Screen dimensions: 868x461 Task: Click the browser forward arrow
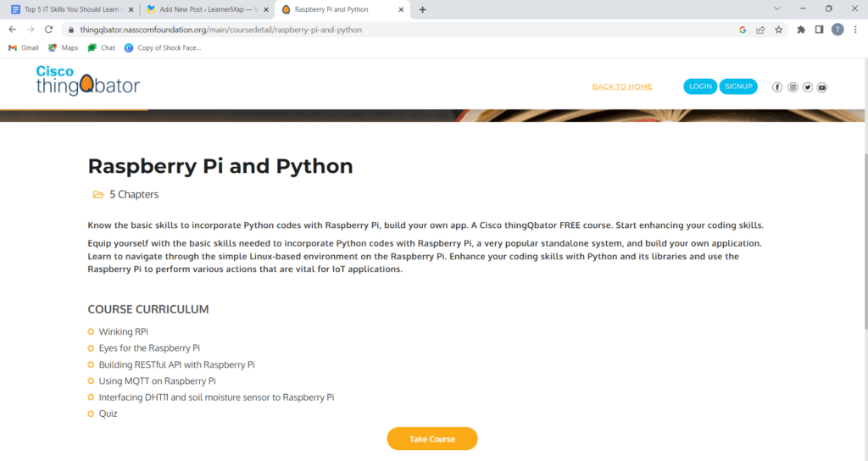click(x=31, y=30)
